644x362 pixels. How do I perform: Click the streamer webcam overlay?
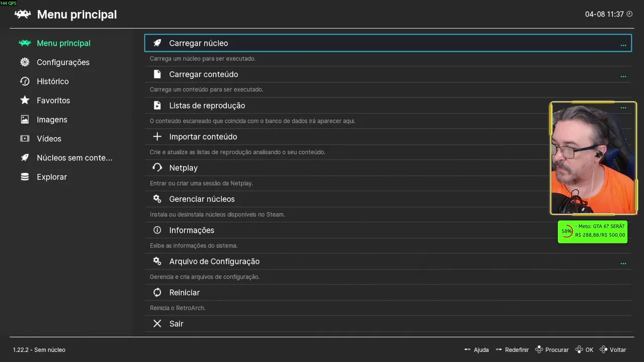pyautogui.click(x=594, y=158)
